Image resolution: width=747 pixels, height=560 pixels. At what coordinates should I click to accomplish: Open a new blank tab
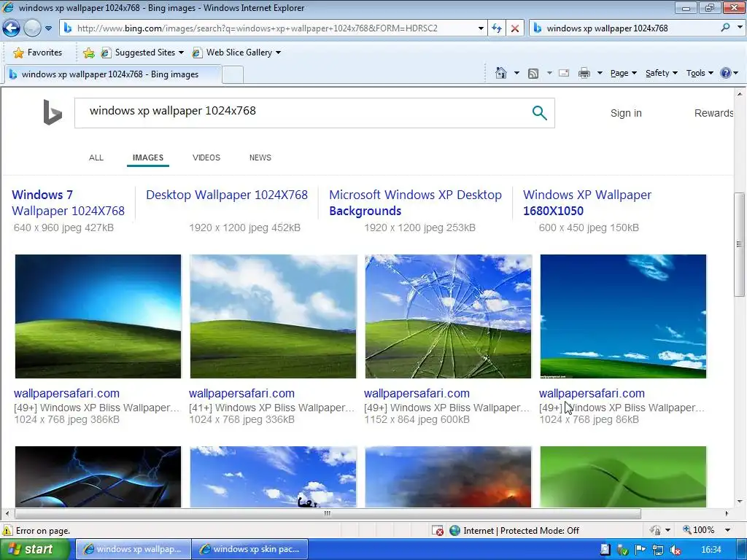click(x=233, y=75)
